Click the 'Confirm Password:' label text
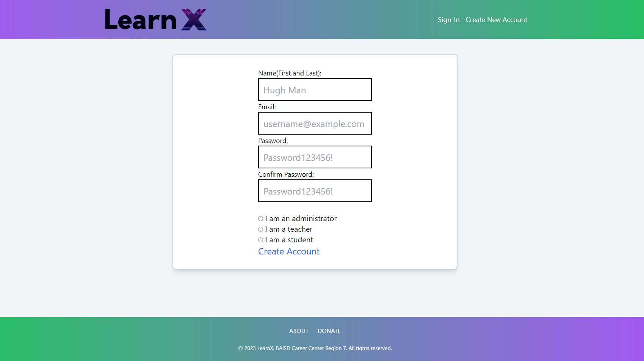This screenshot has width=644, height=361. point(286,174)
